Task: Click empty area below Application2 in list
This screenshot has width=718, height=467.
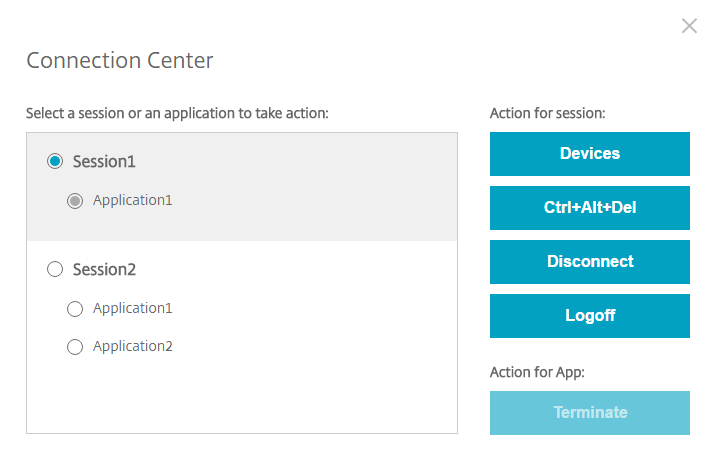Action: coord(241,398)
